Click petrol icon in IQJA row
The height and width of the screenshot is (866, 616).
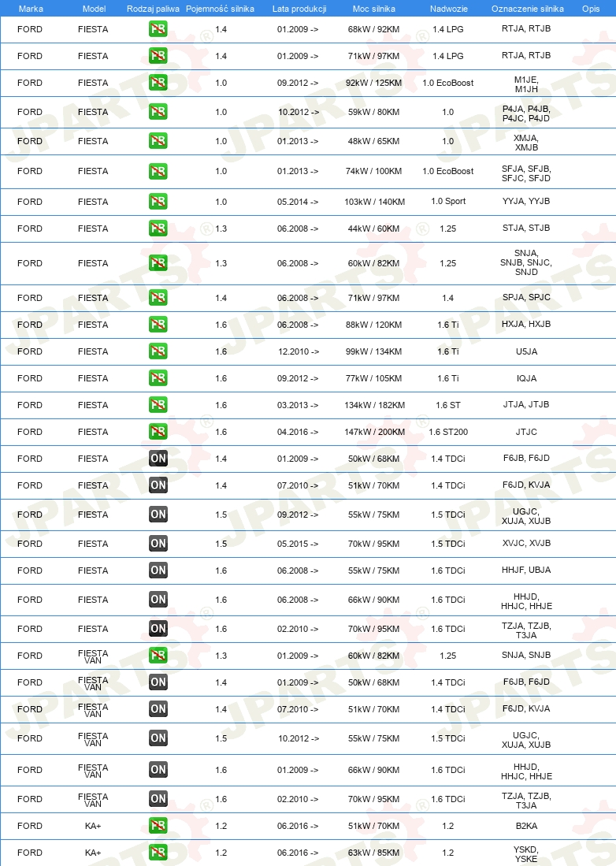pyautogui.click(x=158, y=378)
